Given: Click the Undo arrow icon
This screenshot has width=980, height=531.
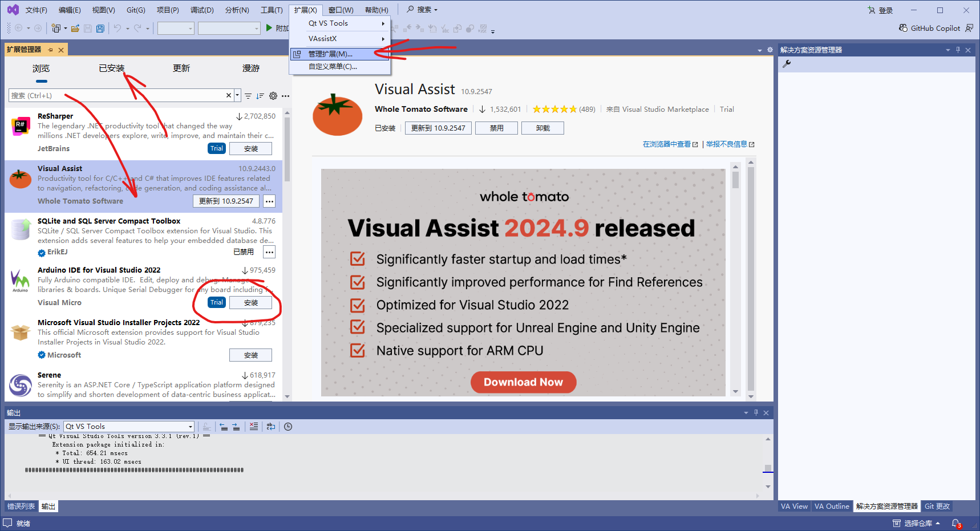Looking at the screenshot, I should 118,28.
